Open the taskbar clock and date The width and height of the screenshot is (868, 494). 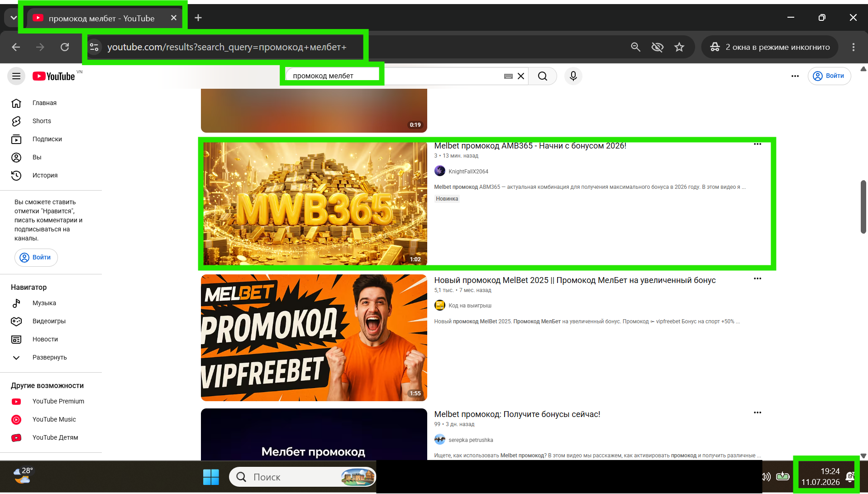820,477
